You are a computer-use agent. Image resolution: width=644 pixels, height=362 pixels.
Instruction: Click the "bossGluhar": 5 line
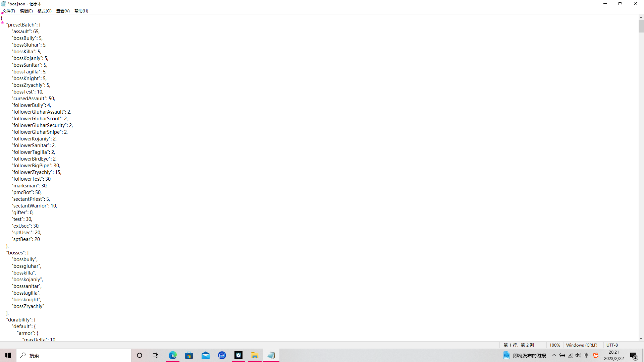click(x=29, y=45)
